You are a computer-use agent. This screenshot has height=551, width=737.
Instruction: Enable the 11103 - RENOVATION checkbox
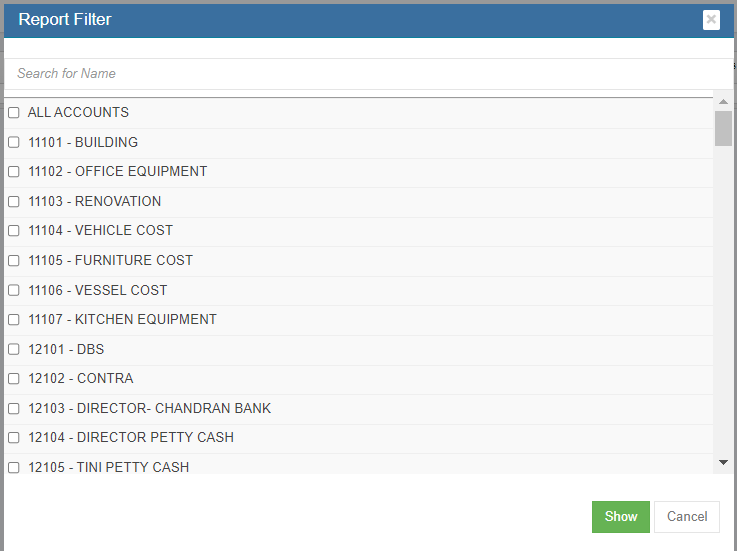[14, 201]
